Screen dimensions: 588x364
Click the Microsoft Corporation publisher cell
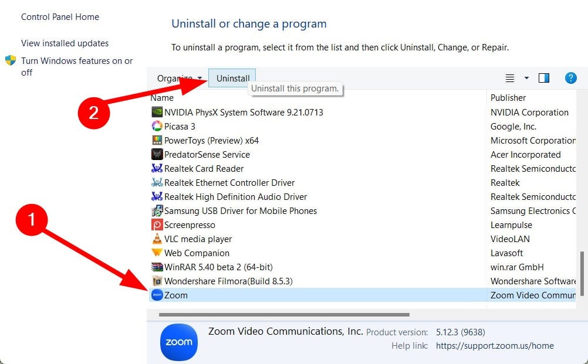click(x=533, y=141)
